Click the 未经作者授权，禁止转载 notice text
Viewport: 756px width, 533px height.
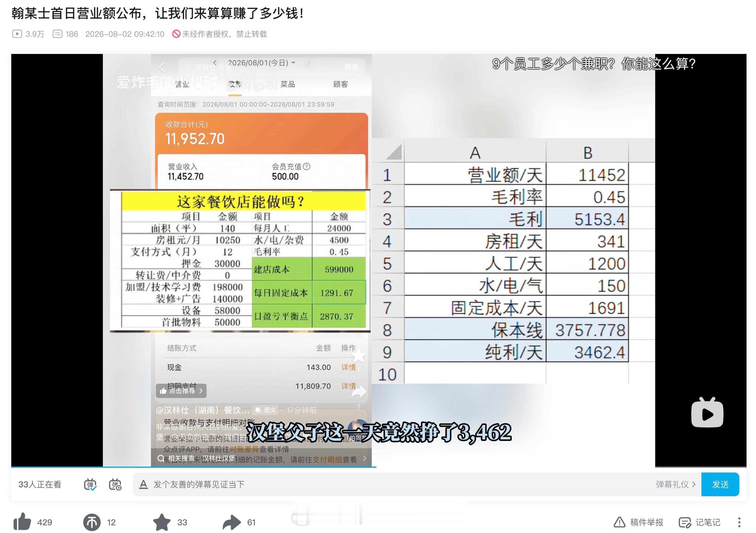224,34
